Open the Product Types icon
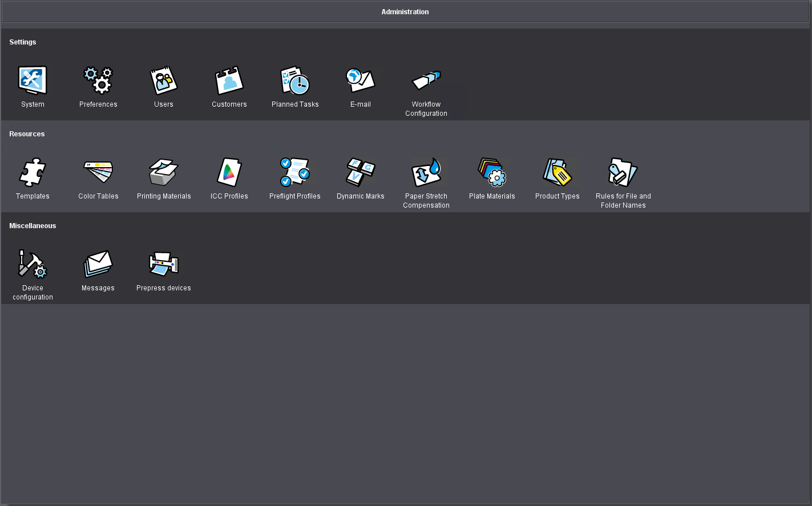 (x=558, y=173)
